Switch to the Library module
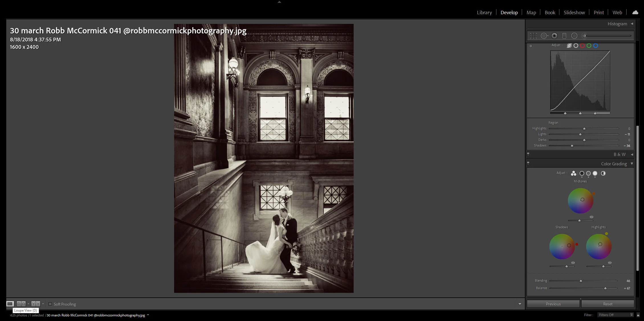Image resolution: width=644 pixels, height=321 pixels. pos(484,12)
